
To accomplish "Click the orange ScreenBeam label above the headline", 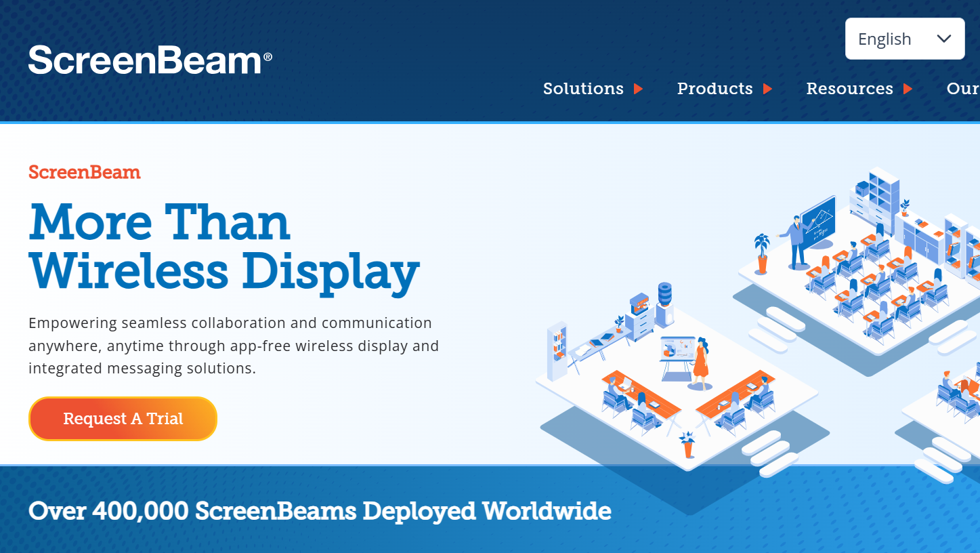I will click(85, 172).
